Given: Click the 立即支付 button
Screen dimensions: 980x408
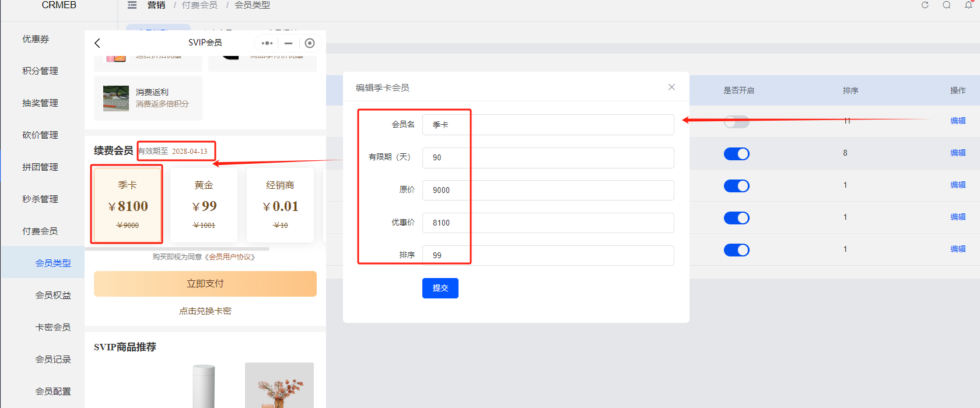Looking at the screenshot, I should coord(205,284).
